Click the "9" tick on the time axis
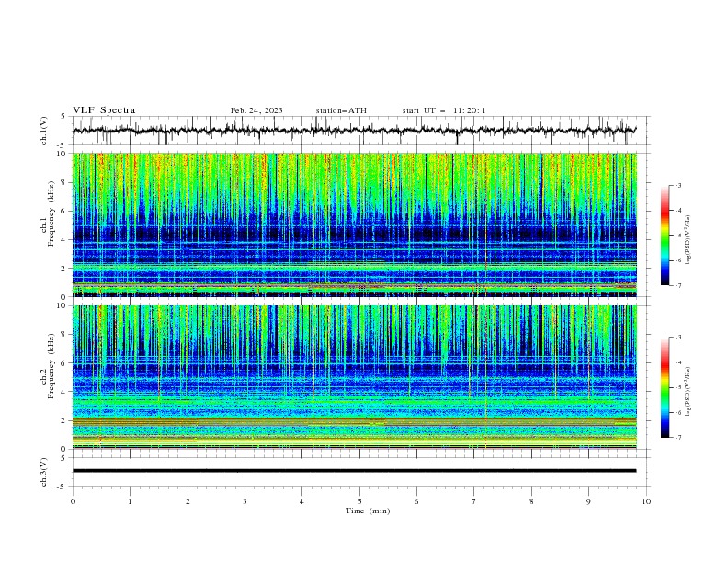 click(588, 501)
